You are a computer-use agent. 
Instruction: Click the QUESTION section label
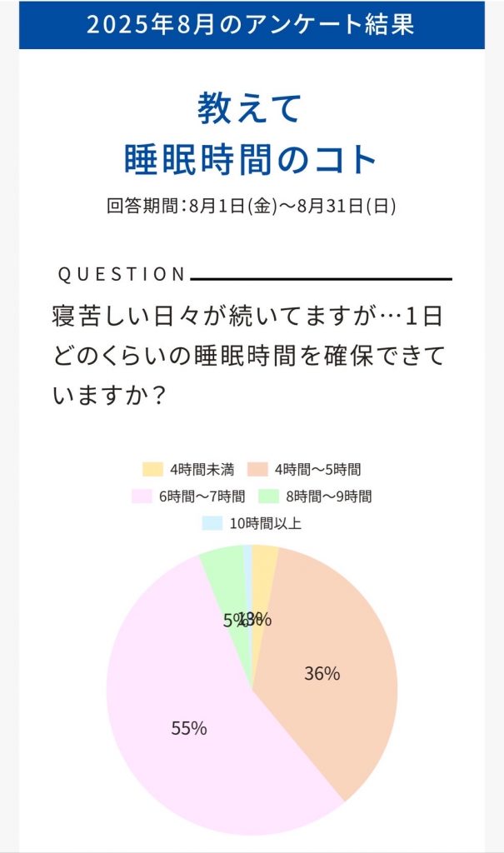(x=122, y=274)
